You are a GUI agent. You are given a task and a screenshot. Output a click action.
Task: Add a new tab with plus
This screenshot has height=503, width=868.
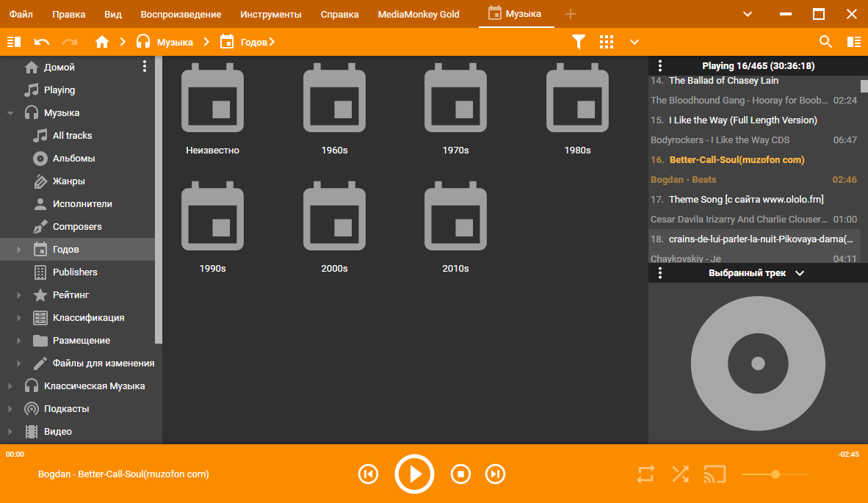[x=570, y=14]
